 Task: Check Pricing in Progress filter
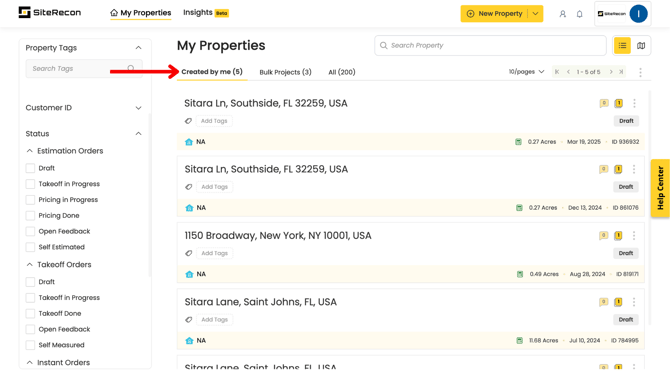30,200
